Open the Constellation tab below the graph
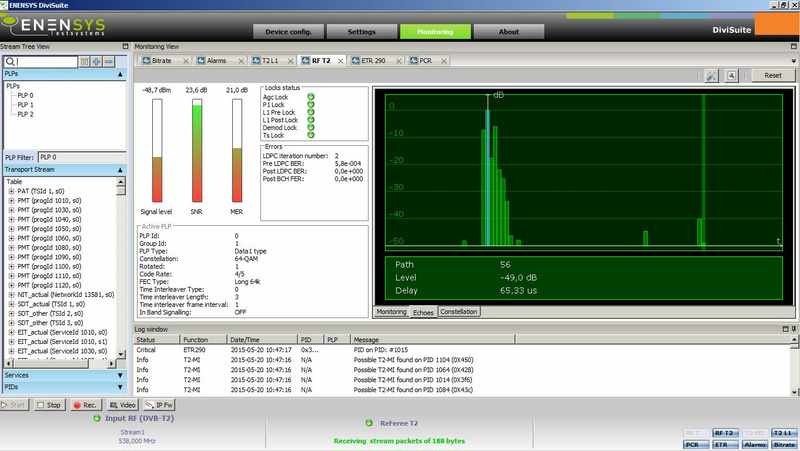800x451 pixels. (x=459, y=312)
